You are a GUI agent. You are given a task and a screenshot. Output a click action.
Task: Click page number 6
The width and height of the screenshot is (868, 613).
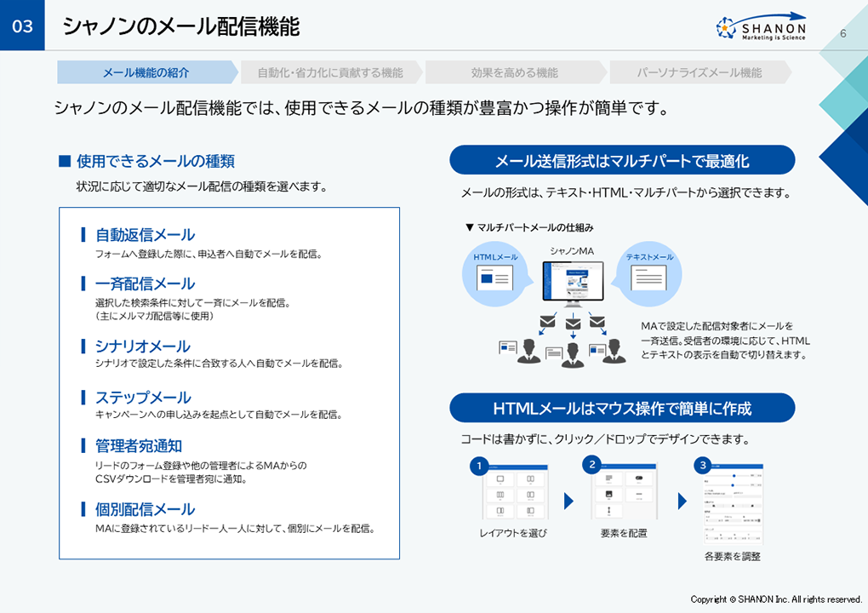pyautogui.click(x=843, y=33)
